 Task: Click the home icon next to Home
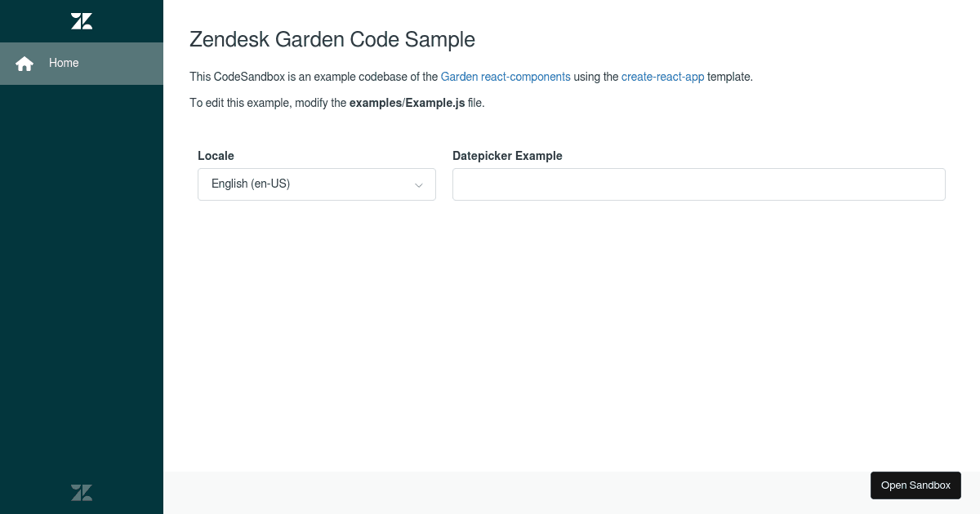[x=24, y=63]
